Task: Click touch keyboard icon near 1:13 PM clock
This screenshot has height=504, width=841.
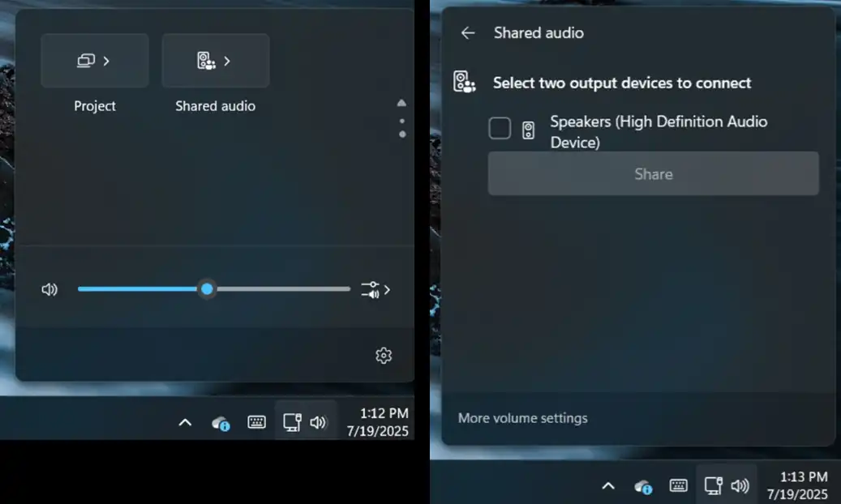Action: tap(679, 485)
